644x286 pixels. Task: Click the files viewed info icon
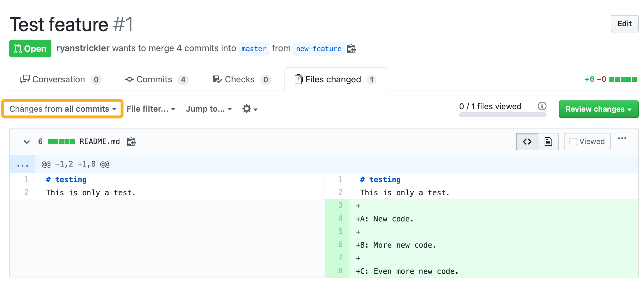[x=542, y=106]
